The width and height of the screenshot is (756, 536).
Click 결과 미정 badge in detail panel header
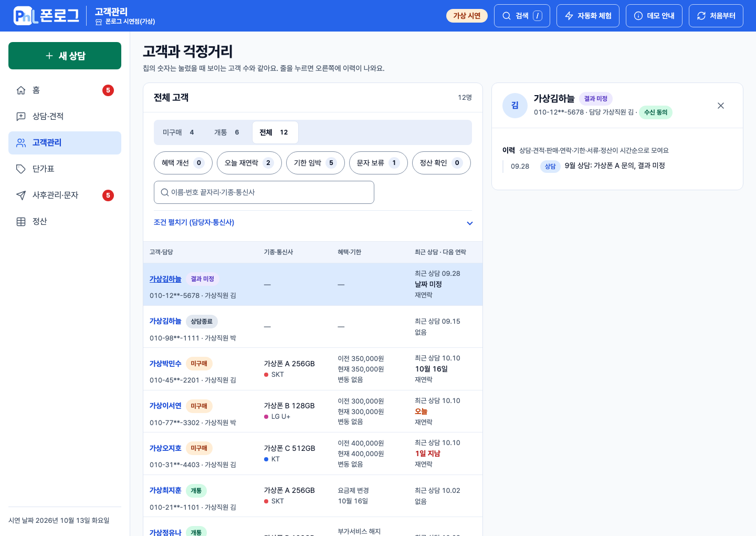point(595,99)
